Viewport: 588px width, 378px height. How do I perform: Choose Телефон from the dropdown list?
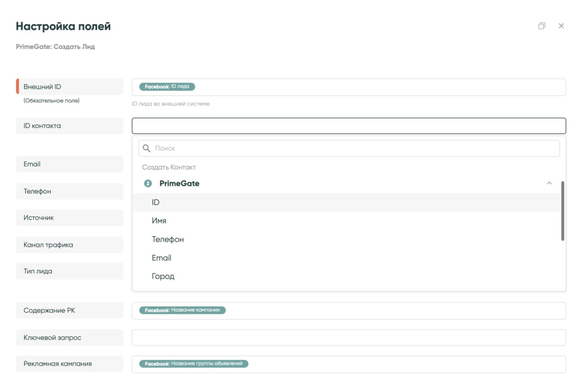point(168,239)
